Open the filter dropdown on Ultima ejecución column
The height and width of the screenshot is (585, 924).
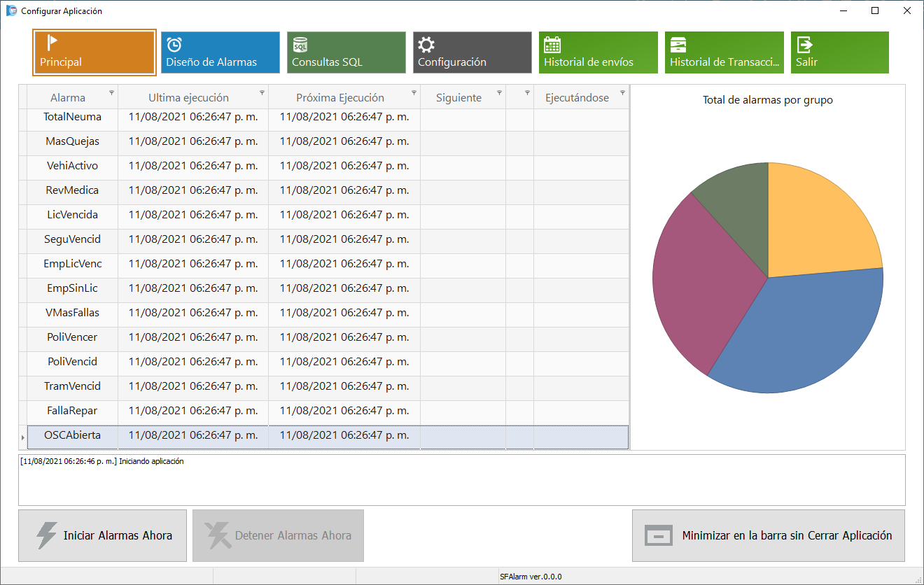point(262,92)
